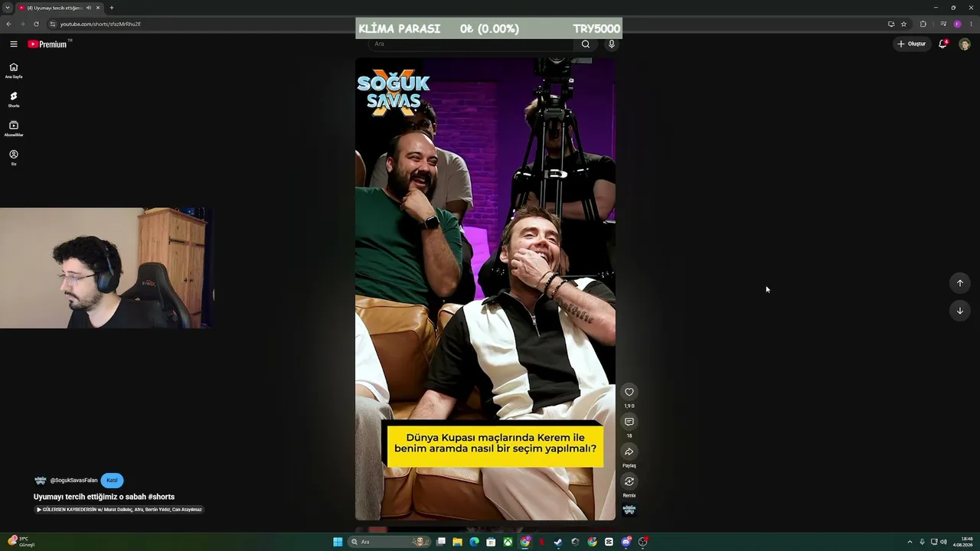Open the @SogukSavasFalan channel link
This screenshot has height=551, width=980.
coord(73,481)
